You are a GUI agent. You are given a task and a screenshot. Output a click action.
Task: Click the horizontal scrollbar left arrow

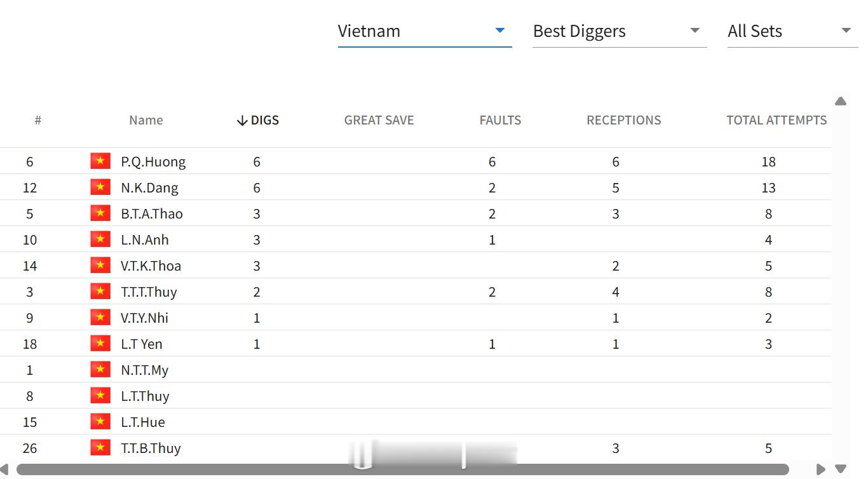pyautogui.click(x=4, y=469)
